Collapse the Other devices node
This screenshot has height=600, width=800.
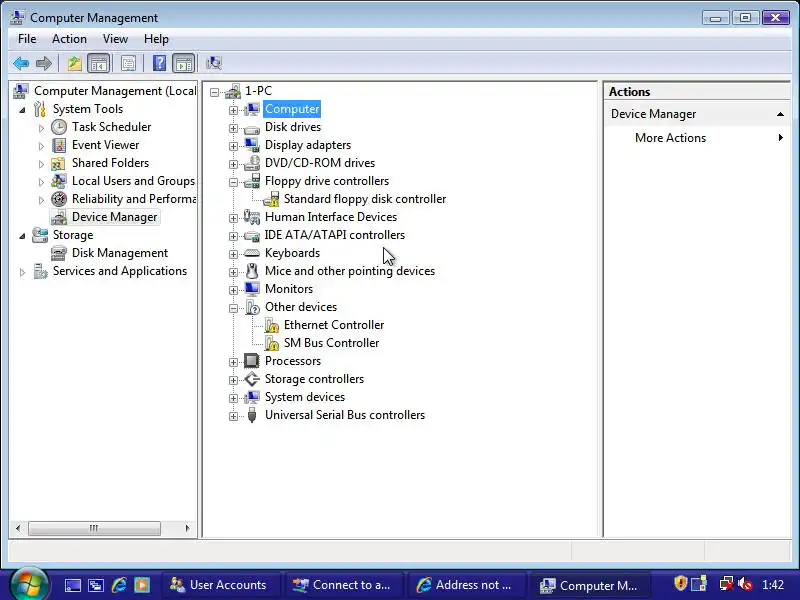point(233,308)
